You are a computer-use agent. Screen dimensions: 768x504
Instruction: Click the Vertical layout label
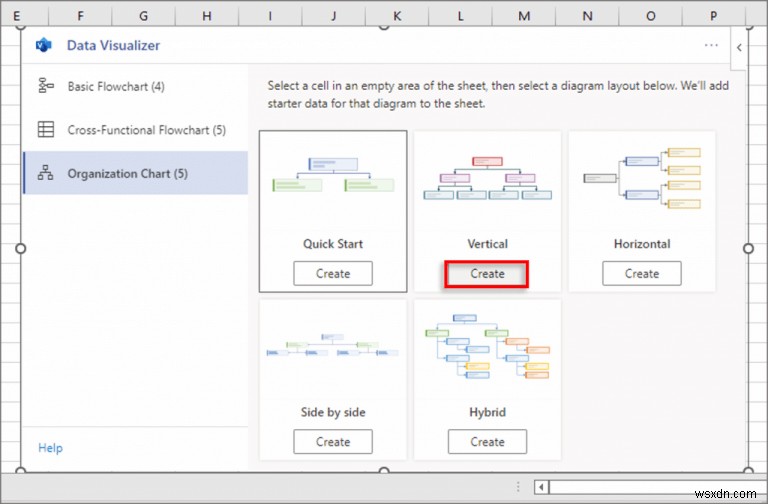tap(487, 243)
